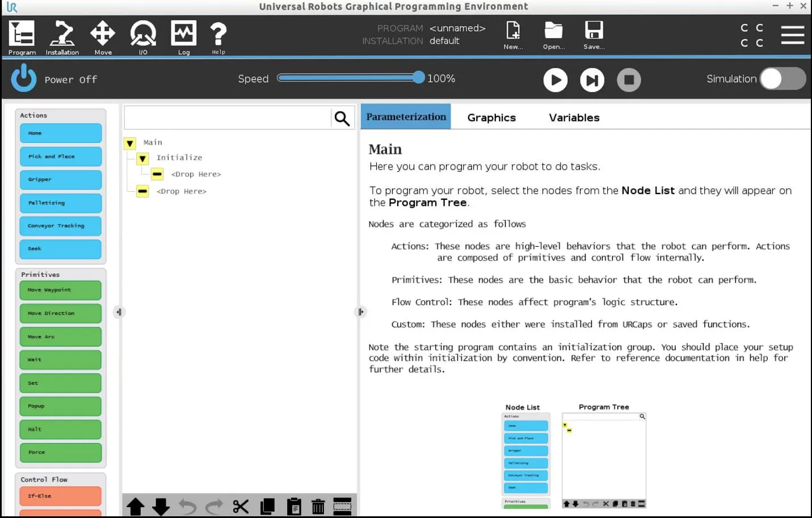
Task: Insert a Halt primitive
Action: (61, 429)
